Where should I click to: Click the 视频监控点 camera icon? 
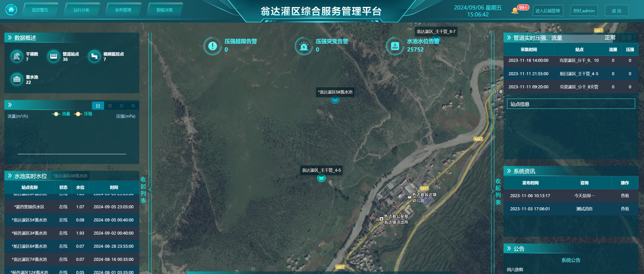click(x=94, y=56)
